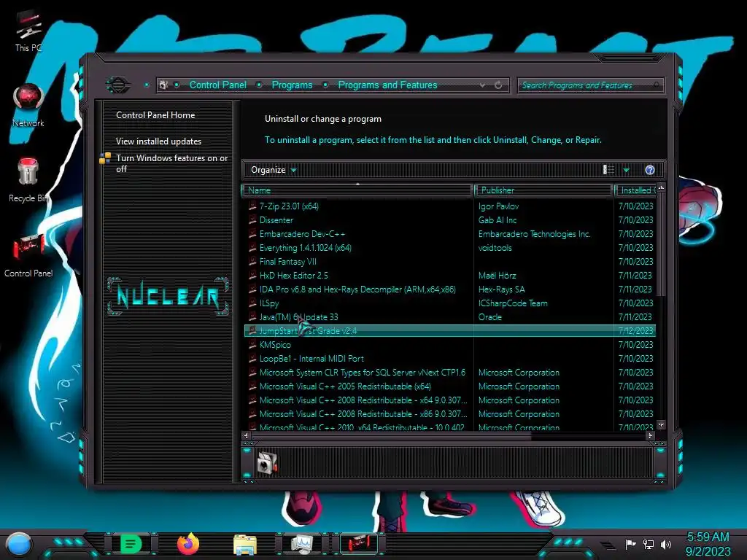This screenshot has width=747, height=560.
Task: Sort by the Publisher column header
Action: 543,190
